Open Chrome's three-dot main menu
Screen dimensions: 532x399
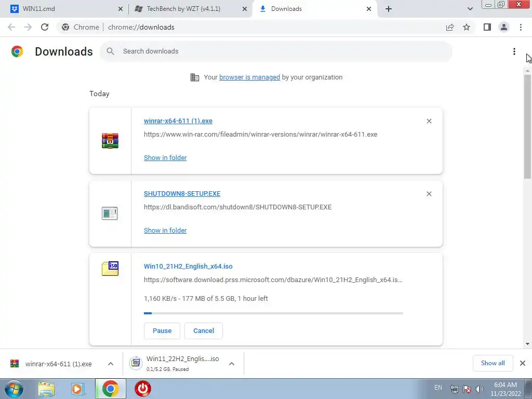[x=521, y=27]
